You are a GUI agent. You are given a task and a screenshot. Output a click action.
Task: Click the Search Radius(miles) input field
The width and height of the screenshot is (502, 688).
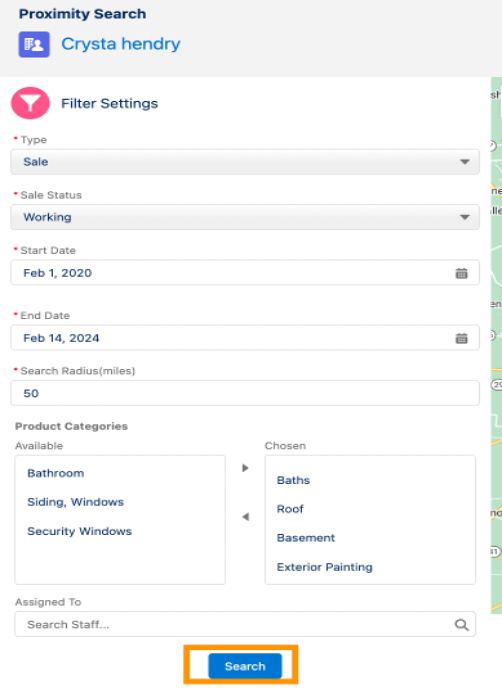tap(245, 393)
